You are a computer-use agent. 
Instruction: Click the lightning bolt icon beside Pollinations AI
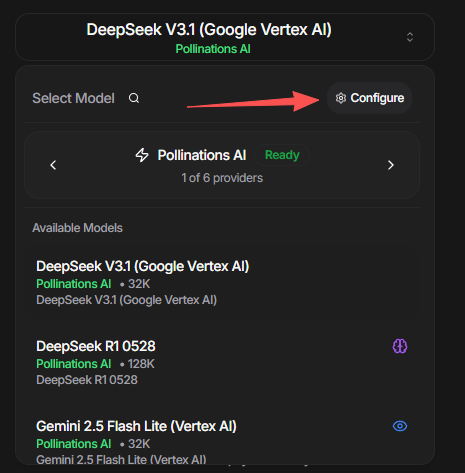[x=142, y=155]
